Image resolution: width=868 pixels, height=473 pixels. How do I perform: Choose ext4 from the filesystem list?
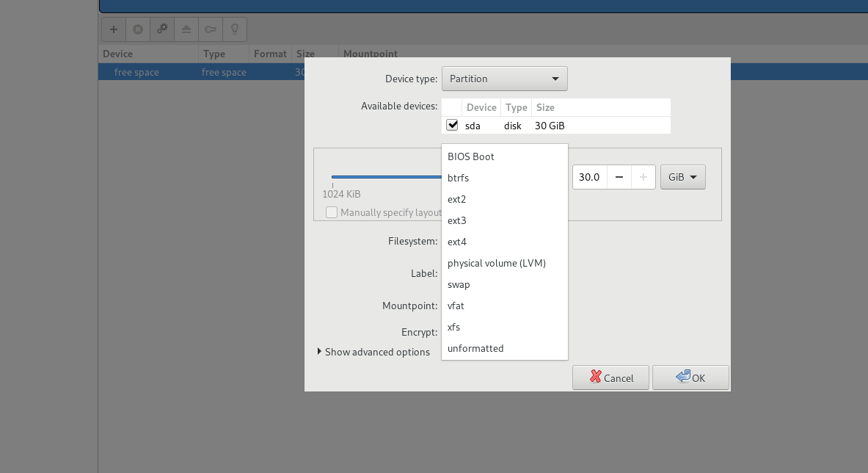pyautogui.click(x=504, y=242)
